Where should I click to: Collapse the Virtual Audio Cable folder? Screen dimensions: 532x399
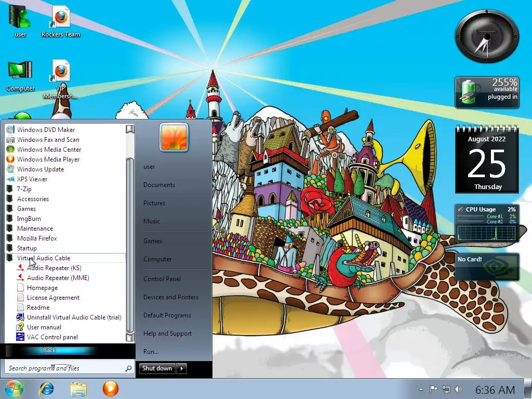coord(65,258)
